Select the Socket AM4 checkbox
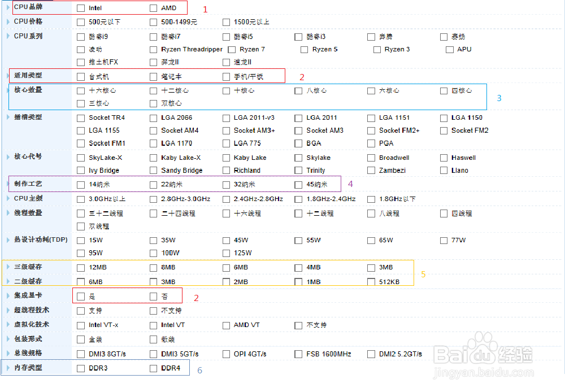 [154, 131]
